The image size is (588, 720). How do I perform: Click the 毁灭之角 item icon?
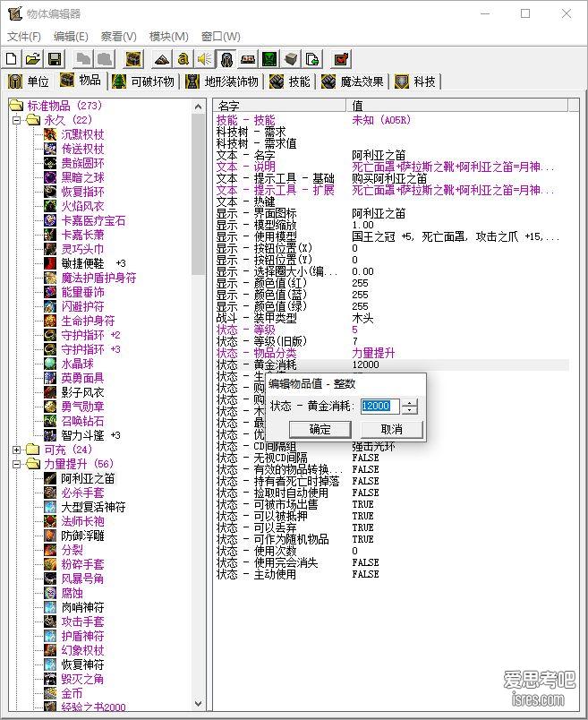tap(50, 679)
